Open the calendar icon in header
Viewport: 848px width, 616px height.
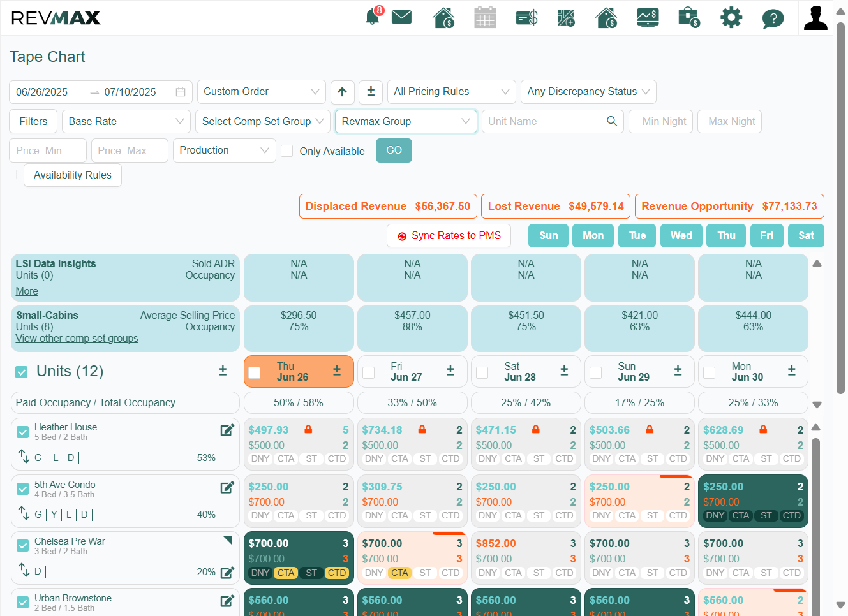click(485, 17)
